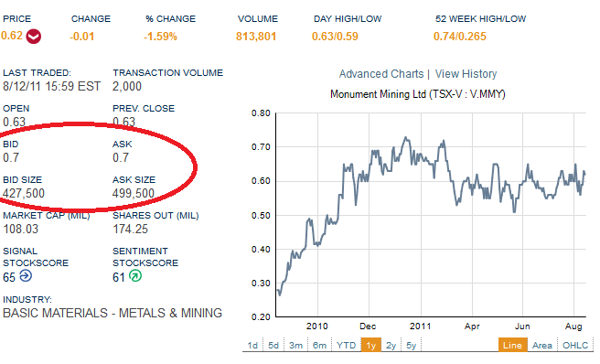600x364 pixels.
Task: Click the blue Signal Stockscore arrow icon
Action: [x=26, y=275]
